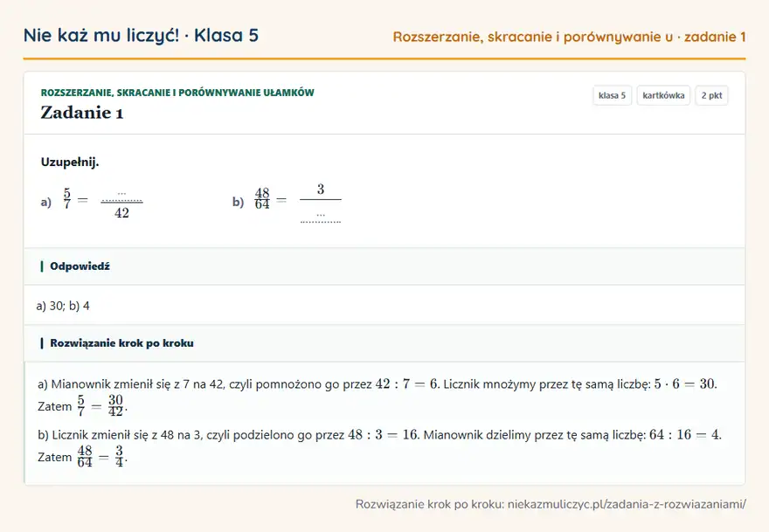This screenshot has width=769, height=532.
Task: Click the solution line starting 'b) Licznik zmienił się'
Action: (379, 435)
